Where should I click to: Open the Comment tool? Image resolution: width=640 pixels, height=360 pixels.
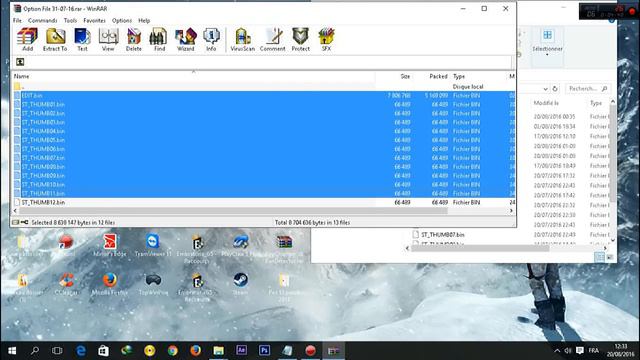[x=273, y=40]
